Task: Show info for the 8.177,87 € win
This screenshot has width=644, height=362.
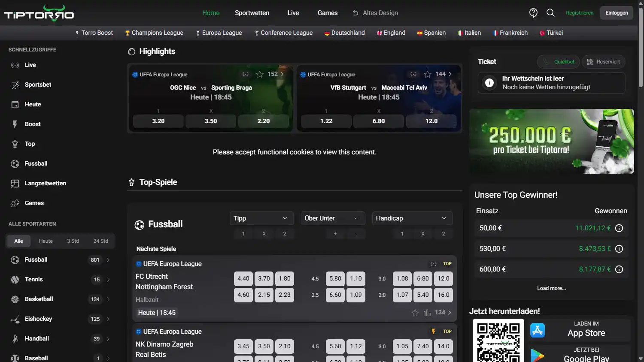Action: click(619, 269)
